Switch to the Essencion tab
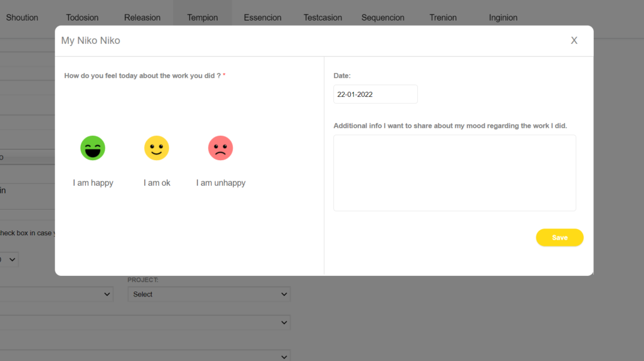 click(262, 18)
